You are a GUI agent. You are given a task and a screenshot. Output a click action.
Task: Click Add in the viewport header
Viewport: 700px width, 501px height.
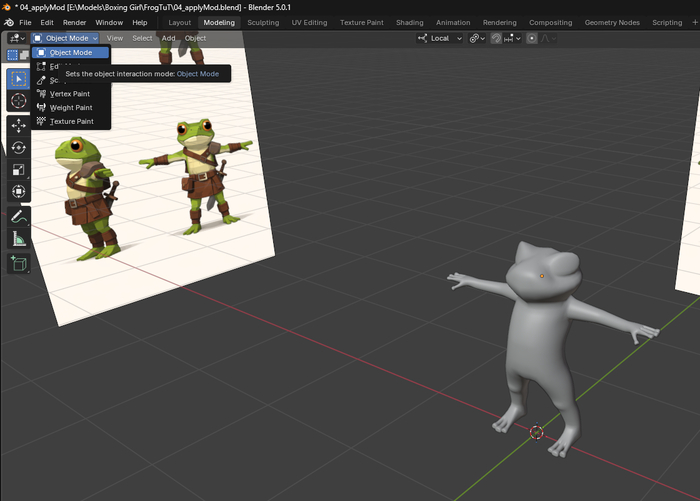pyautogui.click(x=169, y=38)
